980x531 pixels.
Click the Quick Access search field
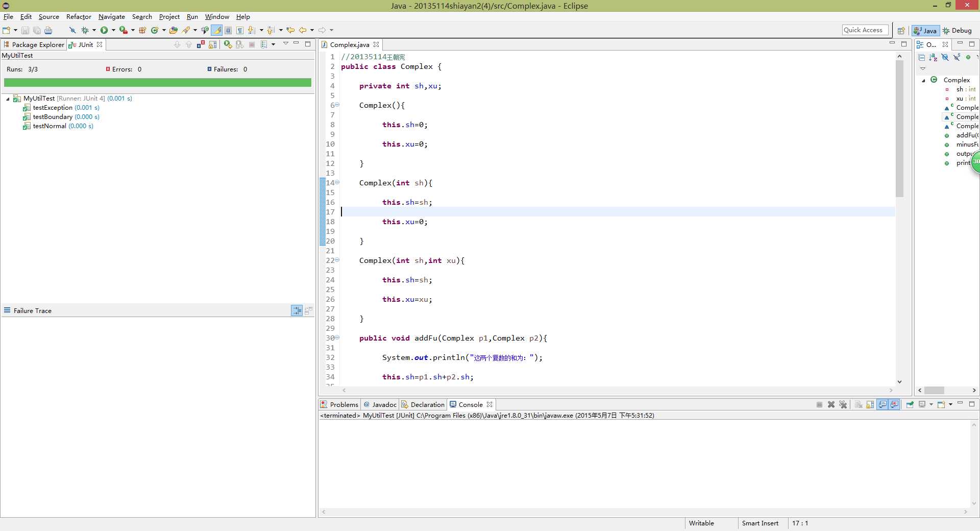click(865, 30)
